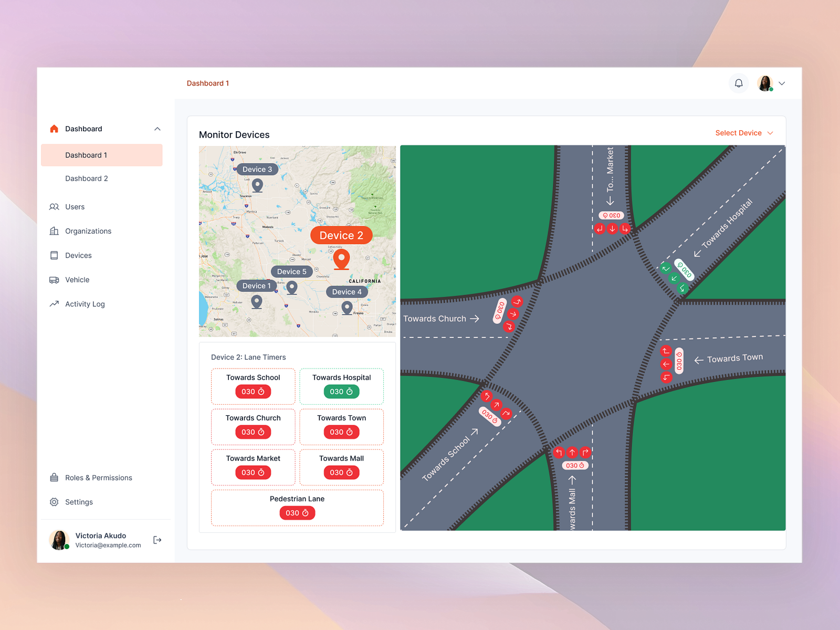
Task: Open Activity Log via its trend-line icon
Action: [54, 304]
